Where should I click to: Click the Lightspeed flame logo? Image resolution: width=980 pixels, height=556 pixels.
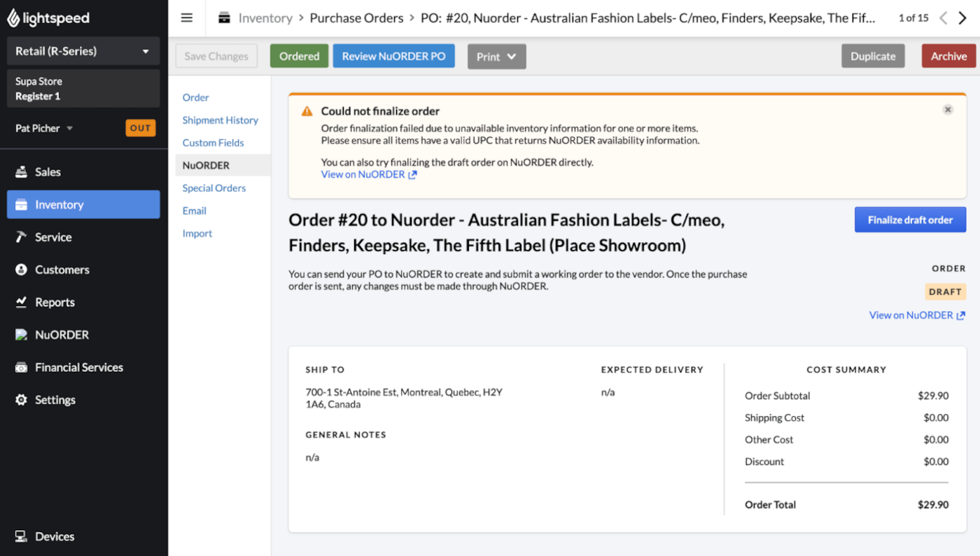[13, 18]
